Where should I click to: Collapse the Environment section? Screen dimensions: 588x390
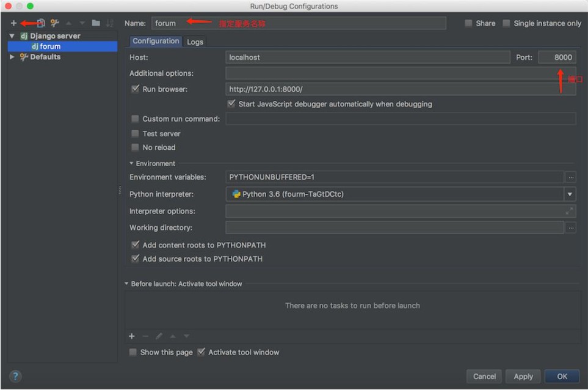[132, 164]
